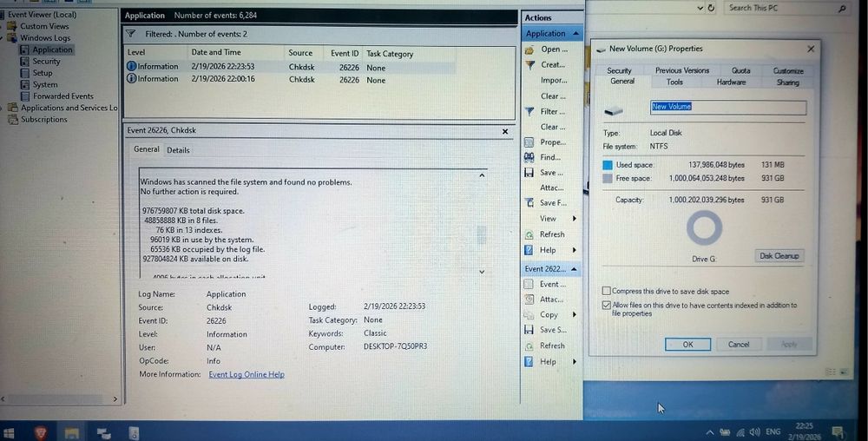The image size is (868, 441).
Task: Click Cancel in New Volume Properties
Action: [x=739, y=344]
